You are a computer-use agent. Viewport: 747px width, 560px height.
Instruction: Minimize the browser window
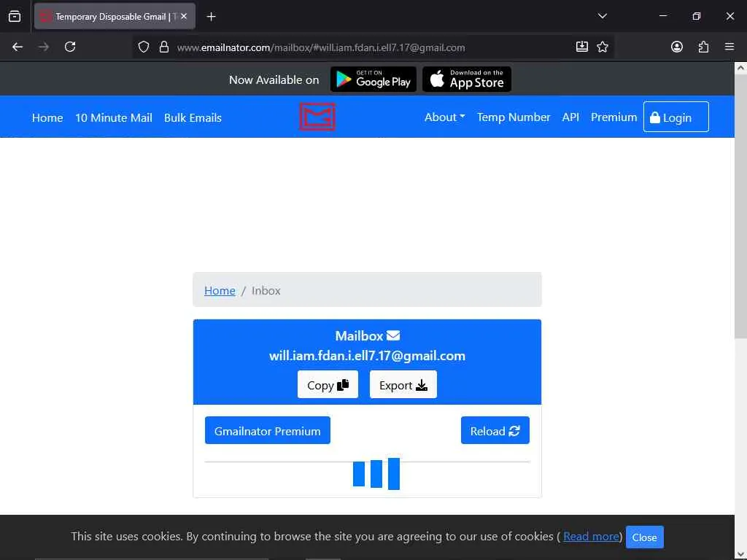click(x=662, y=16)
